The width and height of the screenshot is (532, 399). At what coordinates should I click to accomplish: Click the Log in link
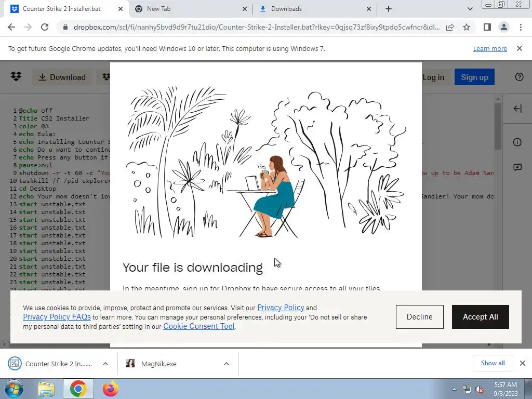point(433,77)
